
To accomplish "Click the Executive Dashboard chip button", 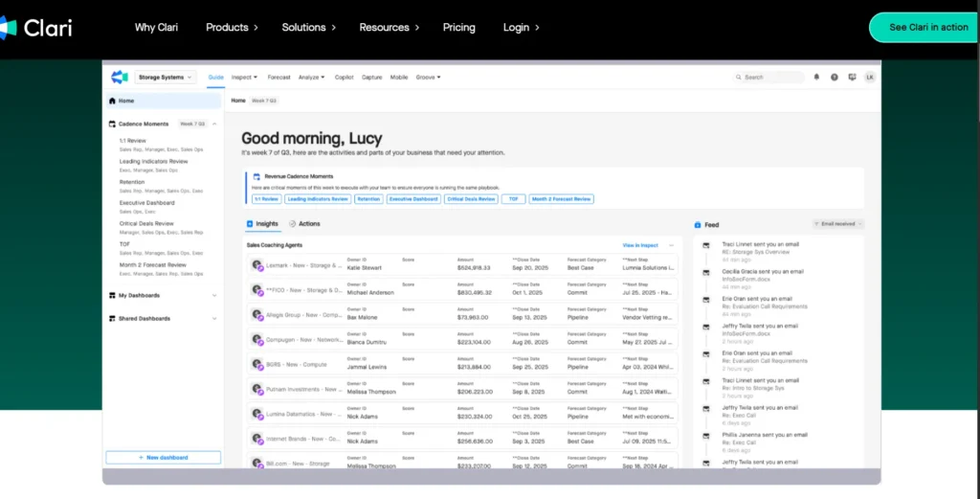I will [x=413, y=199].
